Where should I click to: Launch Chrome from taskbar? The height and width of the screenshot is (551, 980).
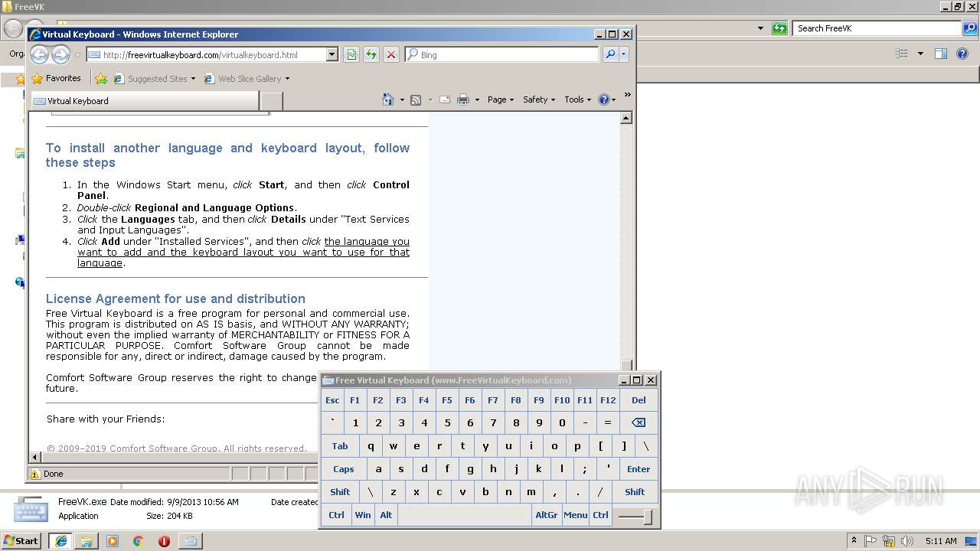click(x=138, y=541)
